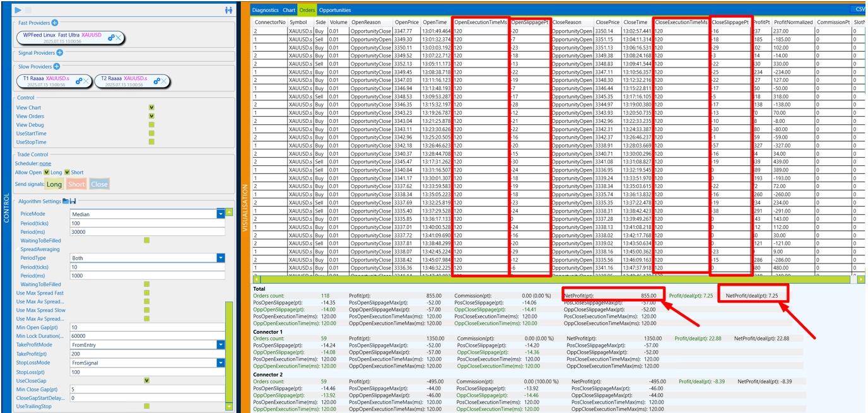Viewport: 868px width, 413px height.
Task: Start the strategy with the play icon
Action: coord(18,10)
